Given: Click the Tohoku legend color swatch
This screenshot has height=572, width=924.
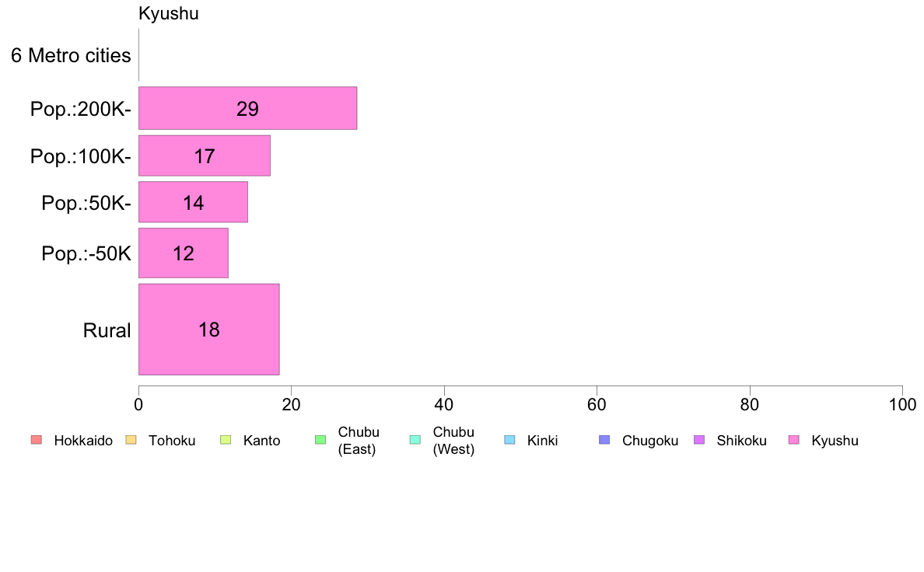Looking at the screenshot, I should click(131, 440).
